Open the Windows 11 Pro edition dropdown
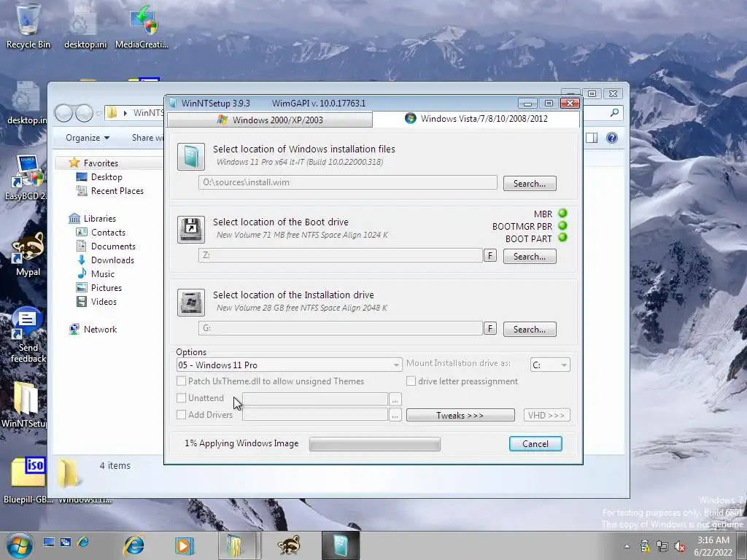 click(289, 365)
